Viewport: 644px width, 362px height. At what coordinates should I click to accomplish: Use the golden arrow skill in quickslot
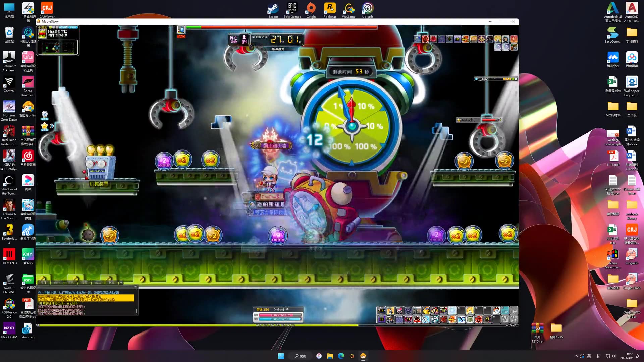pos(452,319)
